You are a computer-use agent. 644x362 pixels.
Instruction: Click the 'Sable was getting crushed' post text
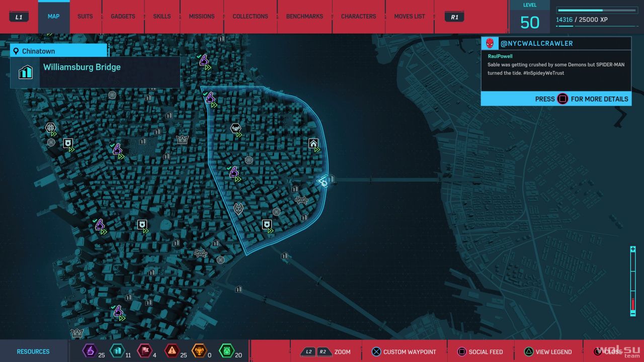[x=556, y=69]
